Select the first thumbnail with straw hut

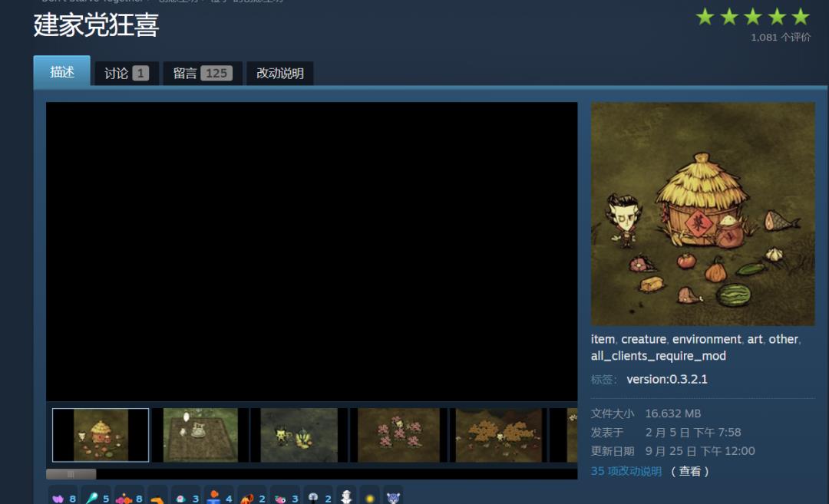[101, 435]
